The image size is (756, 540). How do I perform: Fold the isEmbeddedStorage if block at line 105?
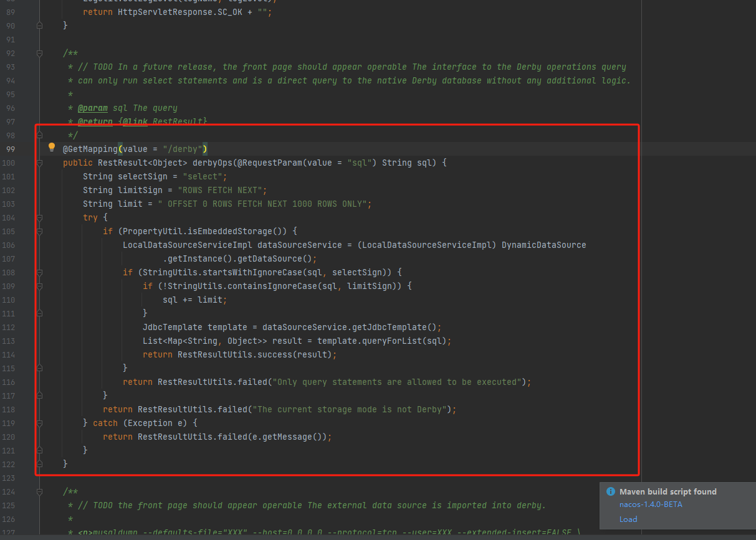click(x=39, y=231)
